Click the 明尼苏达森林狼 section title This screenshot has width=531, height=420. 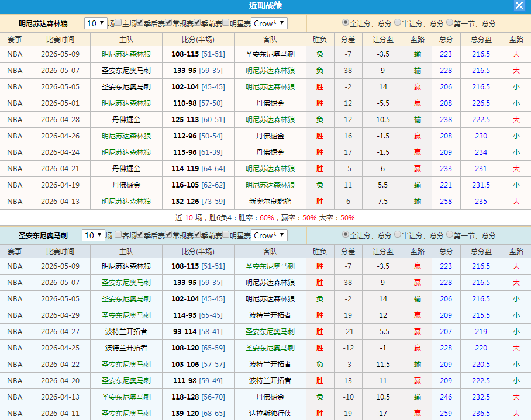click(43, 24)
